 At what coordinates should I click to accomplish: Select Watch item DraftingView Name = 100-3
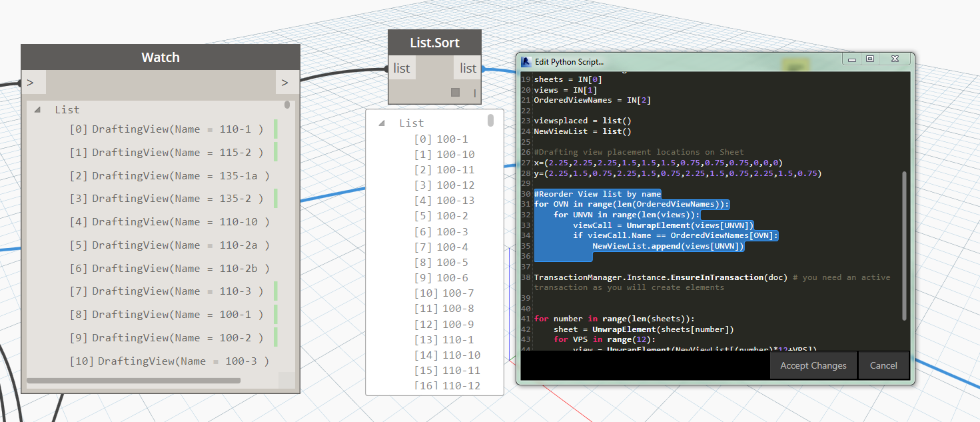pos(170,361)
